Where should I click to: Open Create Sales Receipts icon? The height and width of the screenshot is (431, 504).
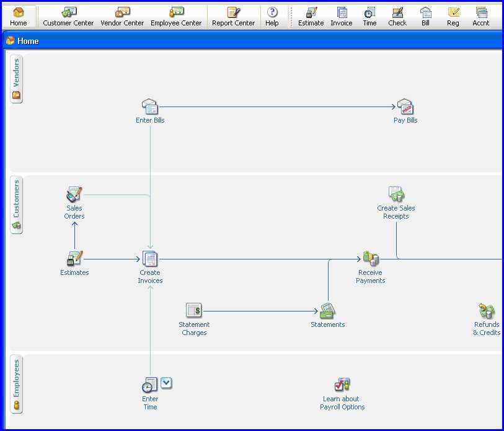(x=396, y=194)
